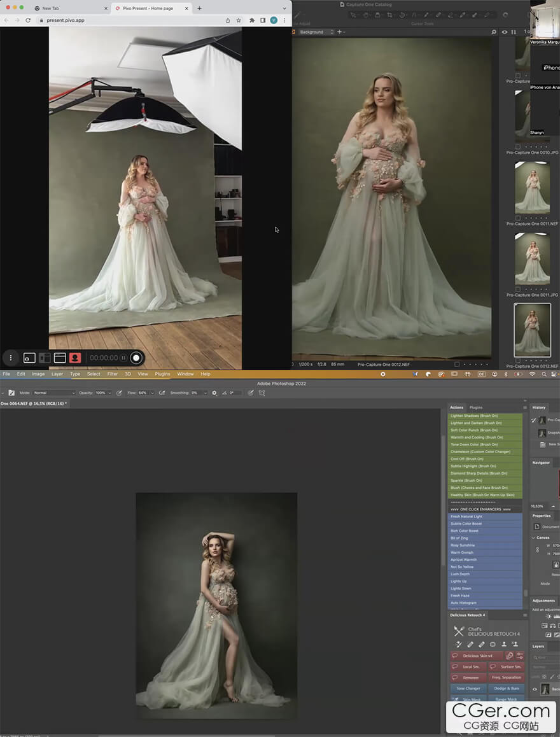The width and height of the screenshot is (560, 737).
Task: Click the Navigator zoom-out mountain icon
Action: [x=553, y=506]
